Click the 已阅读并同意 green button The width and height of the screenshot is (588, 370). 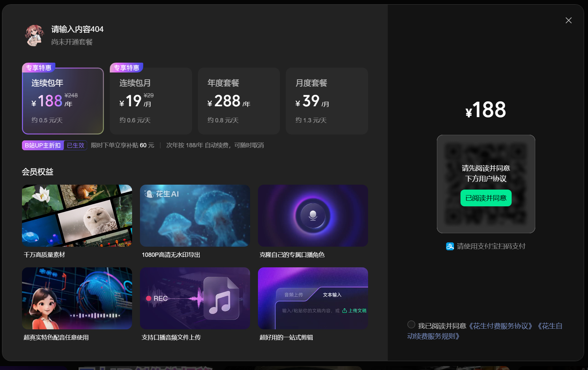click(x=486, y=198)
